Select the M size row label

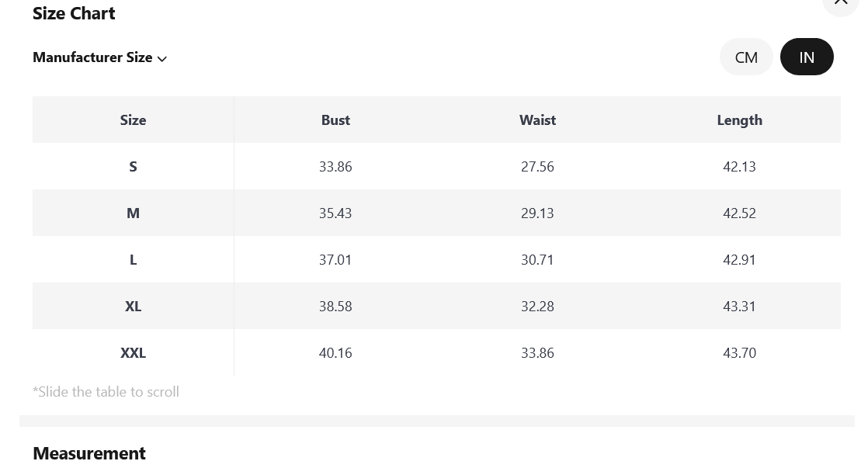coord(133,213)
